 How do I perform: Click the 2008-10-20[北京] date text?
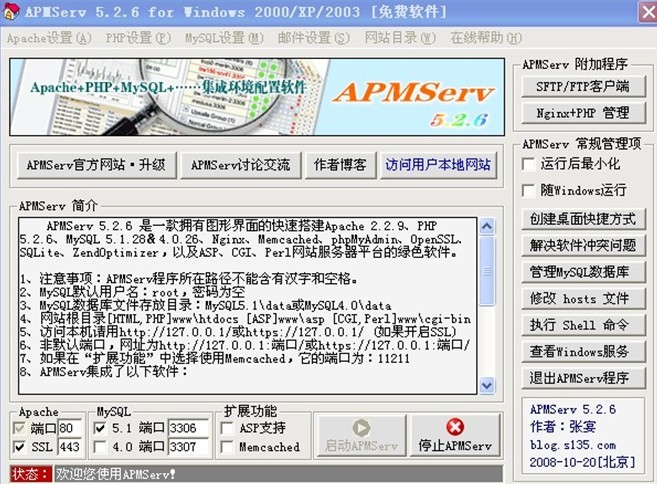582,462
